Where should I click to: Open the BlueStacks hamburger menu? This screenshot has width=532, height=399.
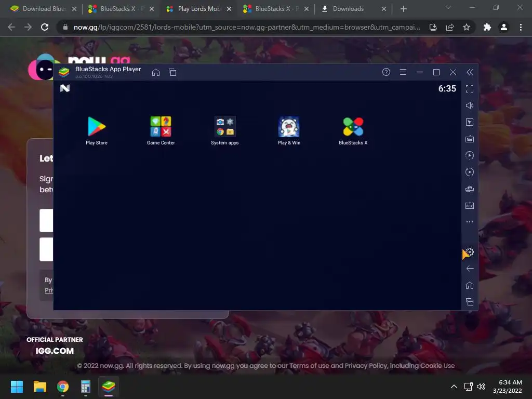tap(403, 72)
